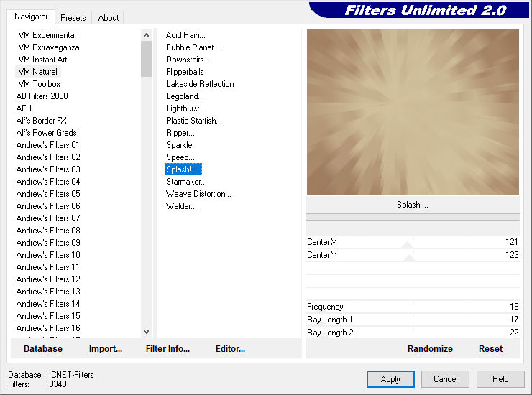The width and height of the screenshot is (532, 395).
Task: Adjust the Ray Length 1 slider
Action: pos(413,320)
